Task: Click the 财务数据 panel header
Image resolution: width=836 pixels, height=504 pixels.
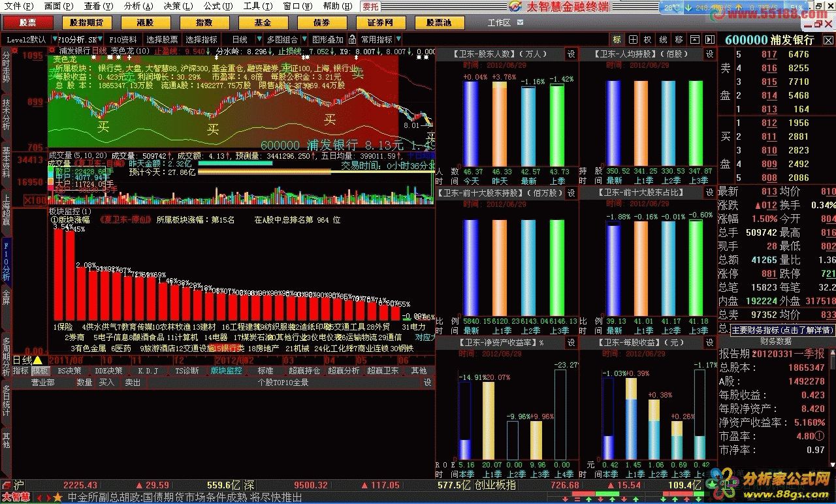Action: [776, 341]
